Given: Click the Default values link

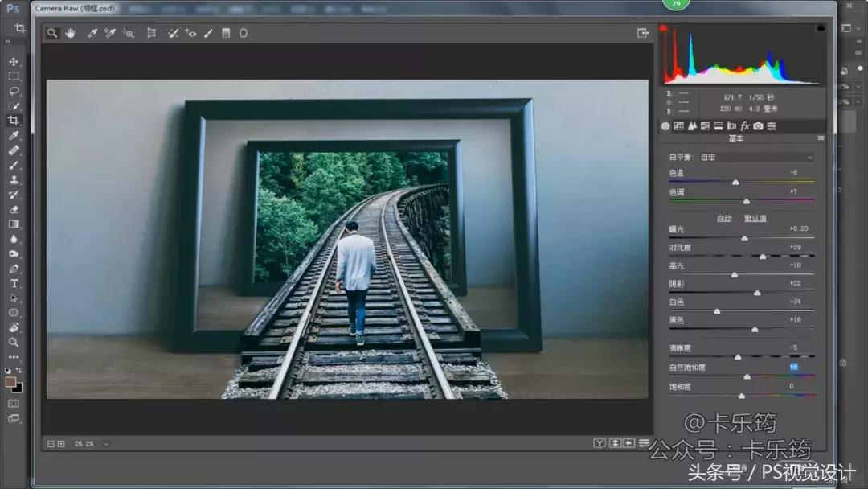Looking at the screenshot, I should coord(755,218).
